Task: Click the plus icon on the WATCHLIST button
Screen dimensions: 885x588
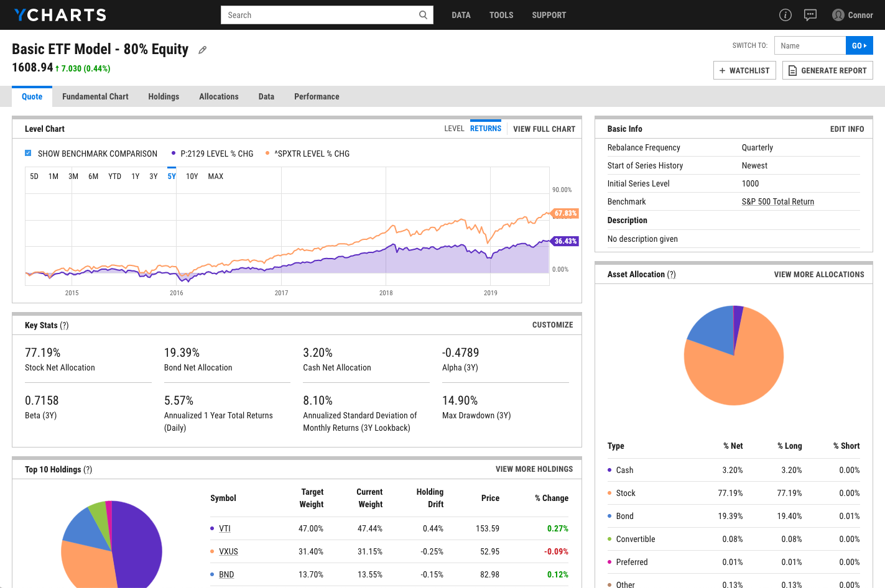Action: (721, 70)
